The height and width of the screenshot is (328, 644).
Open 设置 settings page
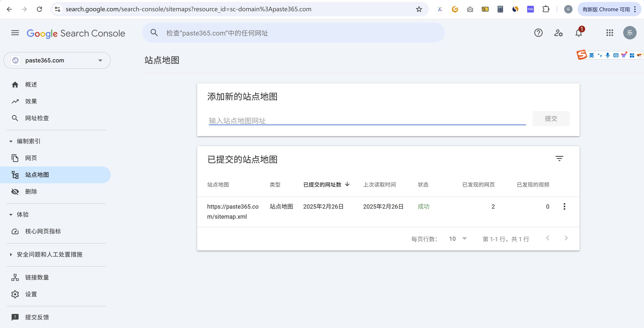click(55, 294)
